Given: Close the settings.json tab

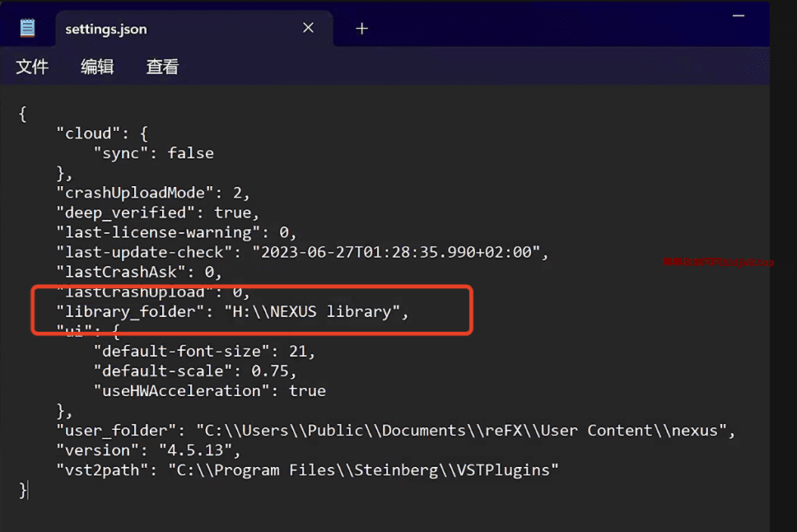Looking at the screenshot, I should (308, 27).
